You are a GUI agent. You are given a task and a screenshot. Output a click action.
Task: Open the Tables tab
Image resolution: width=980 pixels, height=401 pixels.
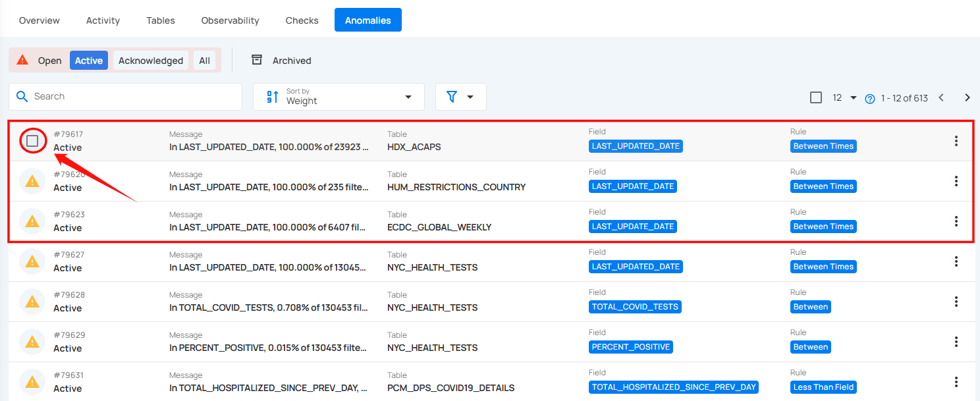[x=161, y=20]
